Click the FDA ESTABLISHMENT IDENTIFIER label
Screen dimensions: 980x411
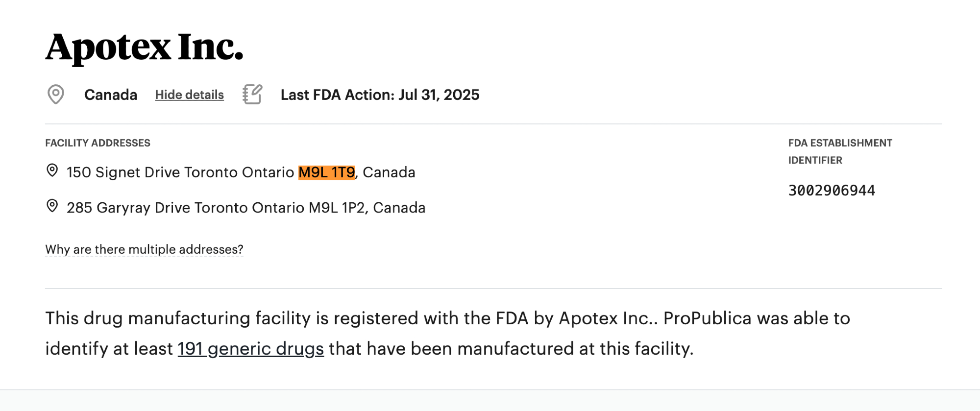point(840,151)
